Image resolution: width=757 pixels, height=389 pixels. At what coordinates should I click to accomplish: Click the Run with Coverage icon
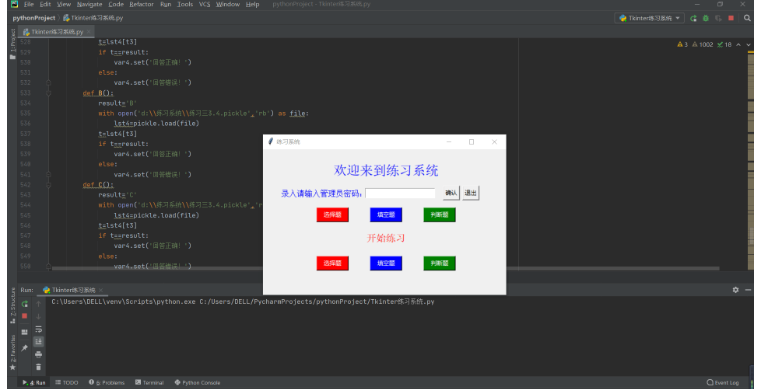coord(718,18)
